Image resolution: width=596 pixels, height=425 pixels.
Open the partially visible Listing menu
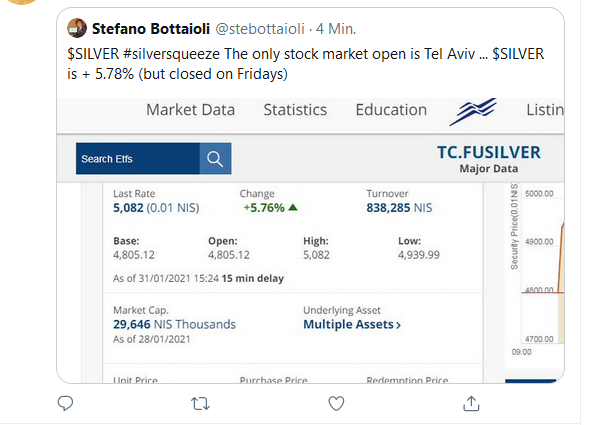point(545,110)
